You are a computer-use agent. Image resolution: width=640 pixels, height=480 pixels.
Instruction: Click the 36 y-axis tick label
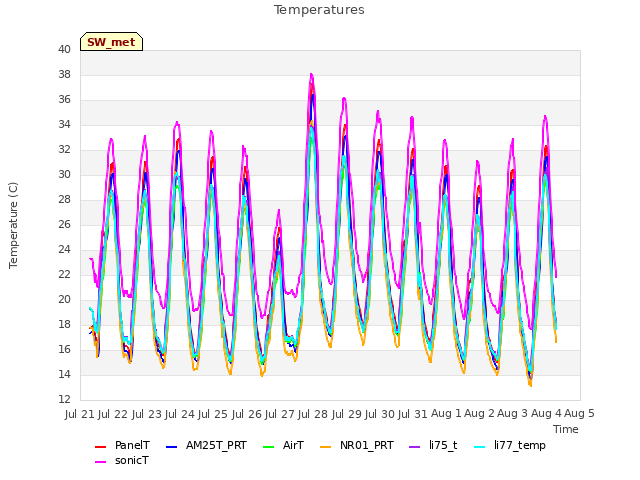tap(64, 100)
